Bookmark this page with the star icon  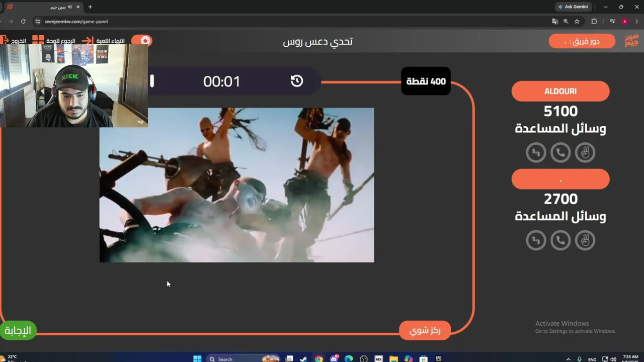coord(577,22)
